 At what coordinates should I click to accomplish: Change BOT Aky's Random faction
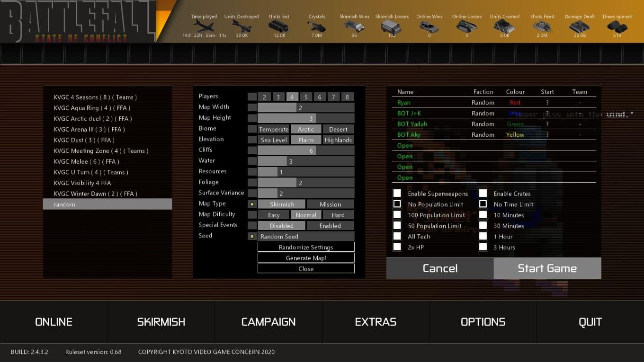click(x=483, y=134)
